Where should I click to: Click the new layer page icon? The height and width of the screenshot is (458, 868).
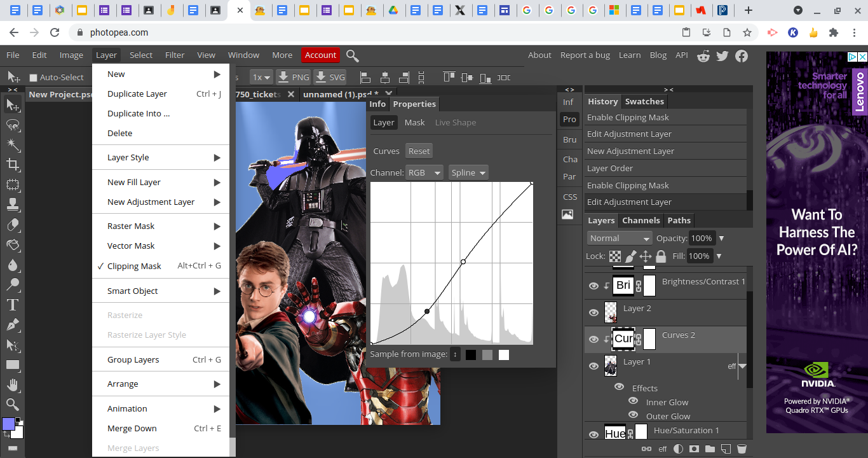[x=726, y=448]
